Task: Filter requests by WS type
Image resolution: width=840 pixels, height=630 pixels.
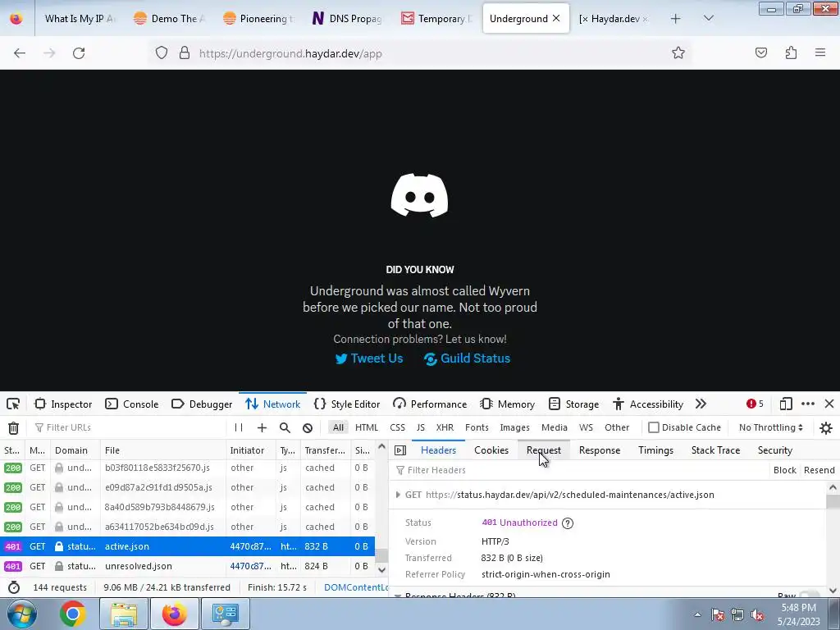Action: pos(586,427)
